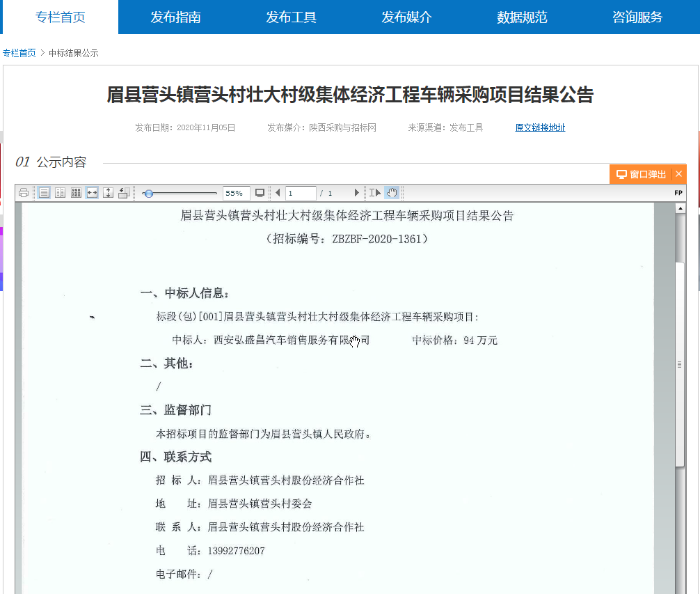This screenshot has height=594, width=700.
Task: Go to the previous page arrow
Action: [x=278, y=193]
